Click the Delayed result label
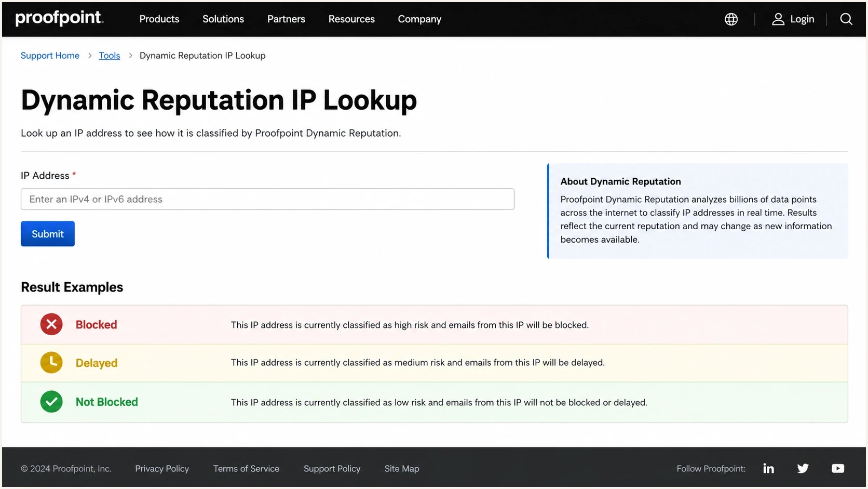This screenshot has height=489, width=868. pyautogui.click(x=97, y=363)
